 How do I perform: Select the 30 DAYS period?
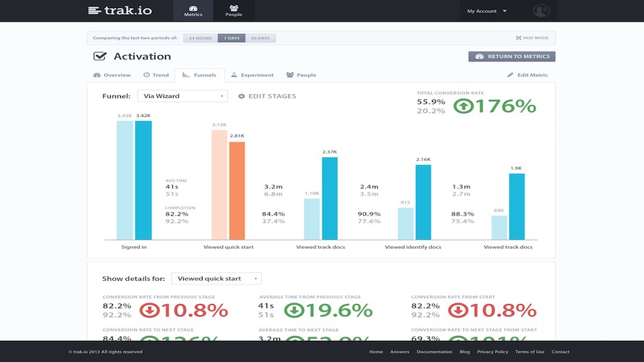(x=260, y=38)
